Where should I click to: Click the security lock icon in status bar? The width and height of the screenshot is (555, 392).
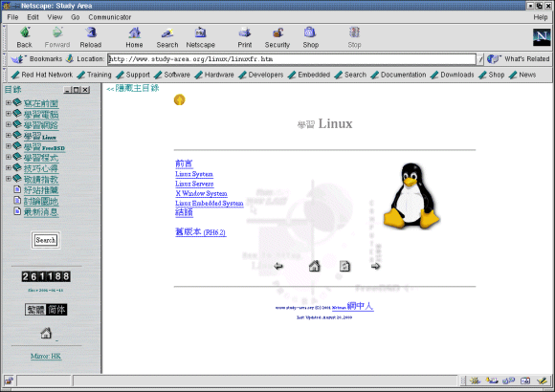tap(9, 381)
